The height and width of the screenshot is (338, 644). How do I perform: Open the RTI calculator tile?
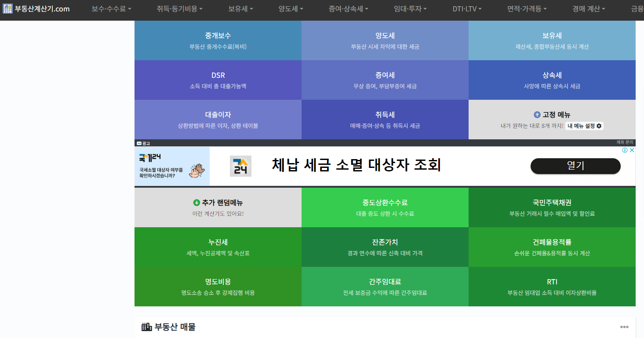coord(552,286)
